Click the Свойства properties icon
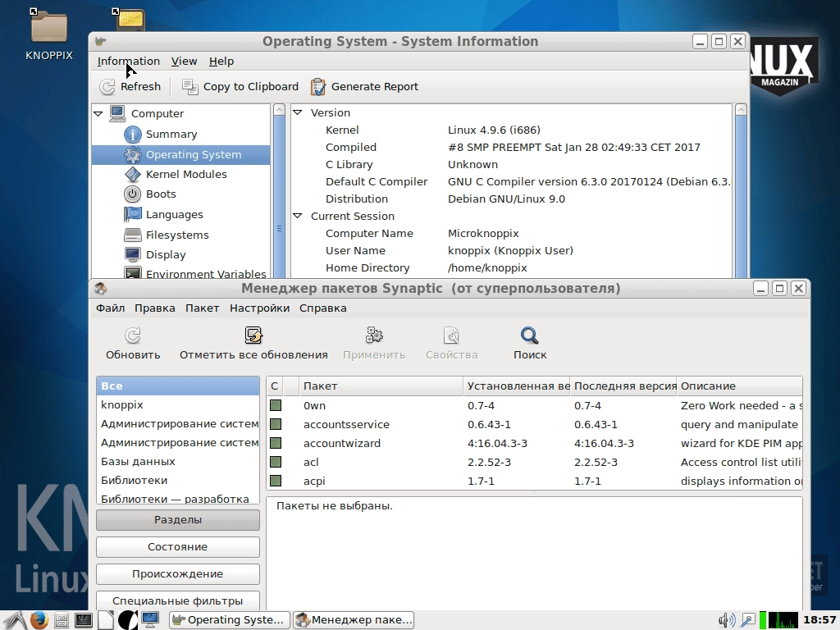 pyautogui.click(x=452, y=336)
